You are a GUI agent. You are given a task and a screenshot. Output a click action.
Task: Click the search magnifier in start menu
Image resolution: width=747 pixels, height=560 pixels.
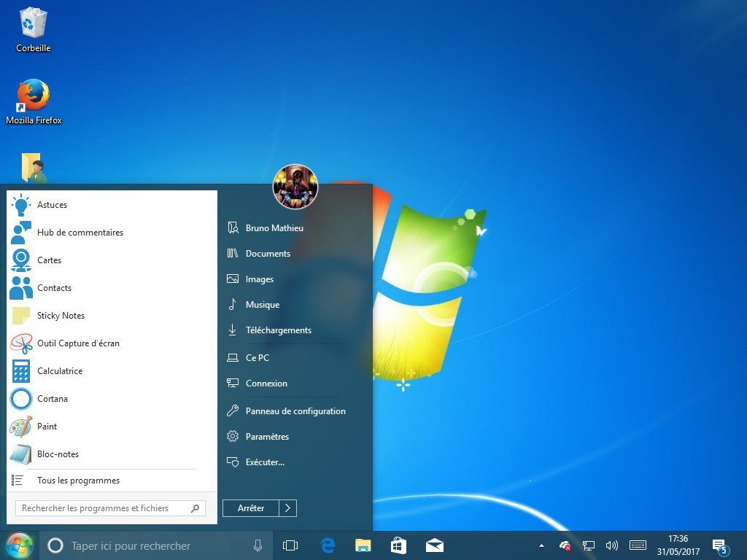pos(196,508)
